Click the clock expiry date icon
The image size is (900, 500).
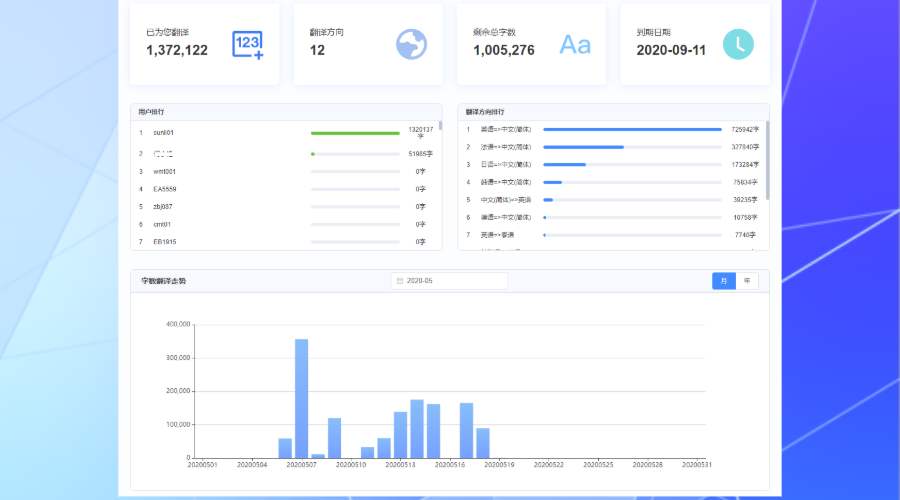click(x=738, y=44)
